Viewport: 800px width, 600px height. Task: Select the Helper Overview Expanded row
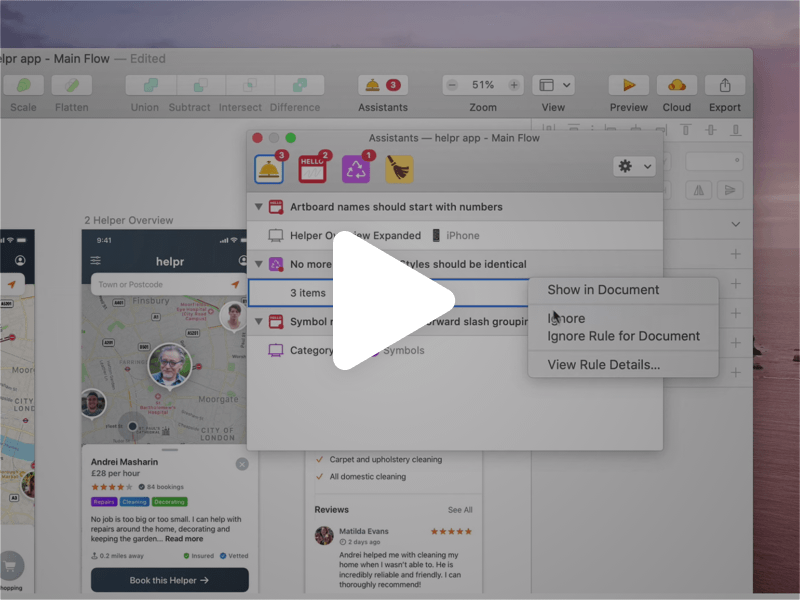[455, 235]
